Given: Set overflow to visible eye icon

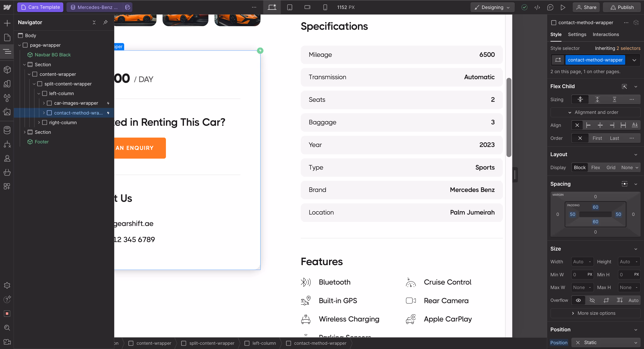Looking at the screenshot, I should pos(578,300).
